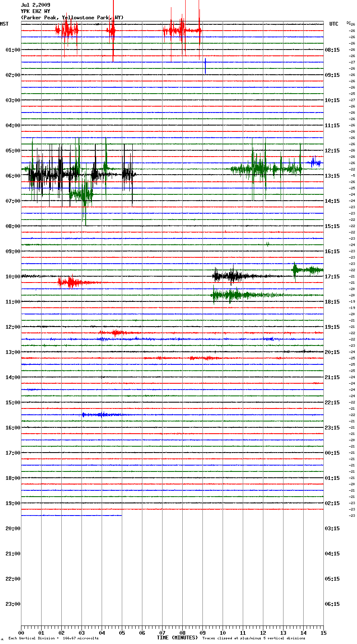
Task: Click the 'UTC' axis label
Action: [334, 24]
